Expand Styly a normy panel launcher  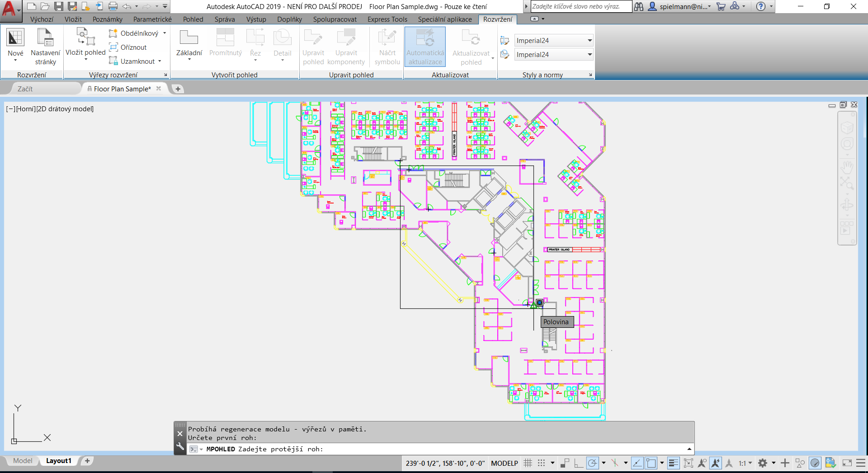[x=590, y=75]
